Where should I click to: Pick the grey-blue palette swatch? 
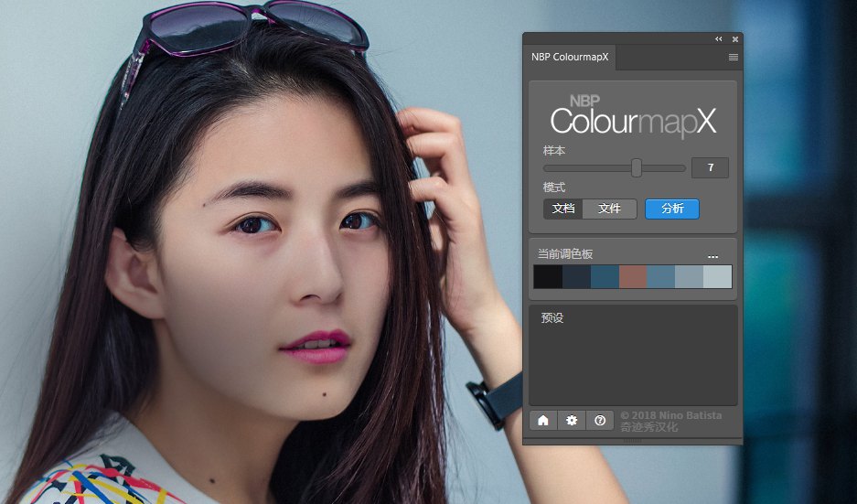(x=690, y=276)
